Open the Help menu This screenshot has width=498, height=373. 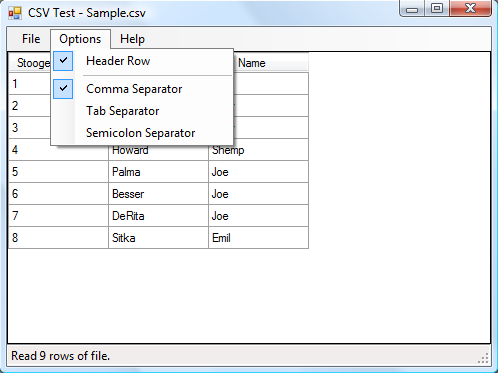pyautogui.click(x=132, y=39)
